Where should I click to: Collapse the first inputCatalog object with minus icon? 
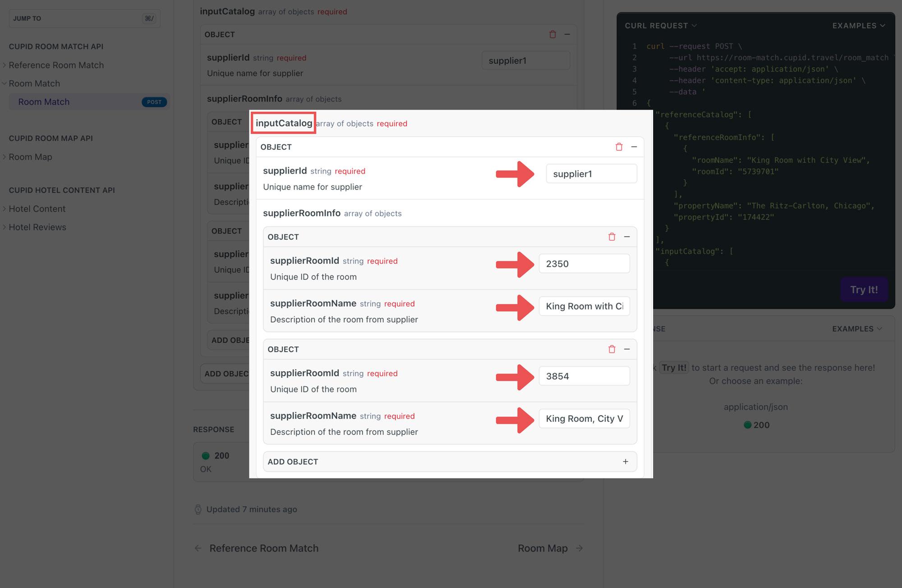tap(634, 147)
